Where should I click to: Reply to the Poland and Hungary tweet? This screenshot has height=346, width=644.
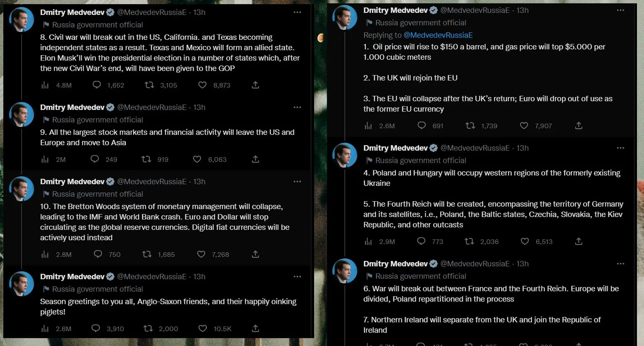[421, 241]
